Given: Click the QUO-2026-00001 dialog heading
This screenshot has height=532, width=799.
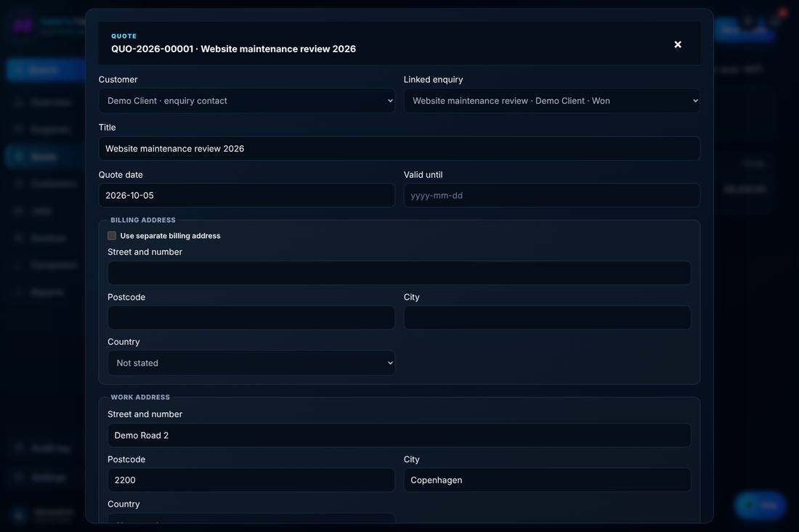Looking at the screenshot, I should tap(233, 49).
